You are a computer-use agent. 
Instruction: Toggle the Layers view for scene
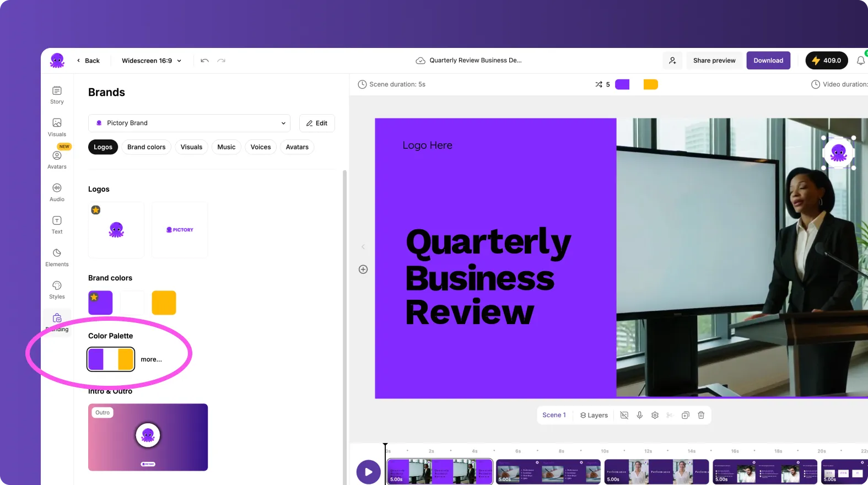click(x=594, y=415)
